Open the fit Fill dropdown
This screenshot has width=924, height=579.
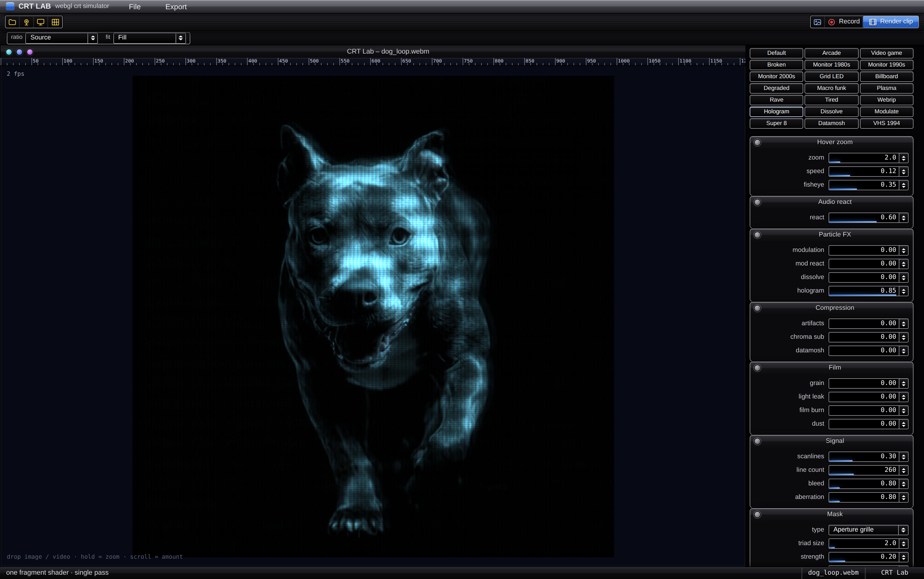click(150, 38)
